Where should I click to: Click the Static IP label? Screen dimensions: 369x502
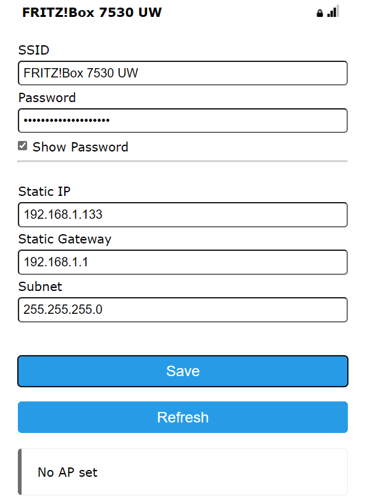pyautogui.click(x=44, y=192)
